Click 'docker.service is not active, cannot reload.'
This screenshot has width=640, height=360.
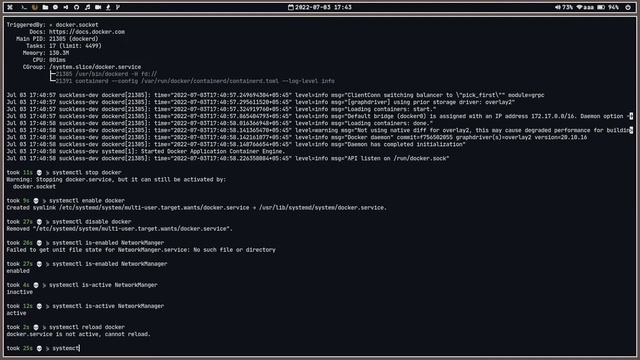pyautogui.click(x=79, y=334)
